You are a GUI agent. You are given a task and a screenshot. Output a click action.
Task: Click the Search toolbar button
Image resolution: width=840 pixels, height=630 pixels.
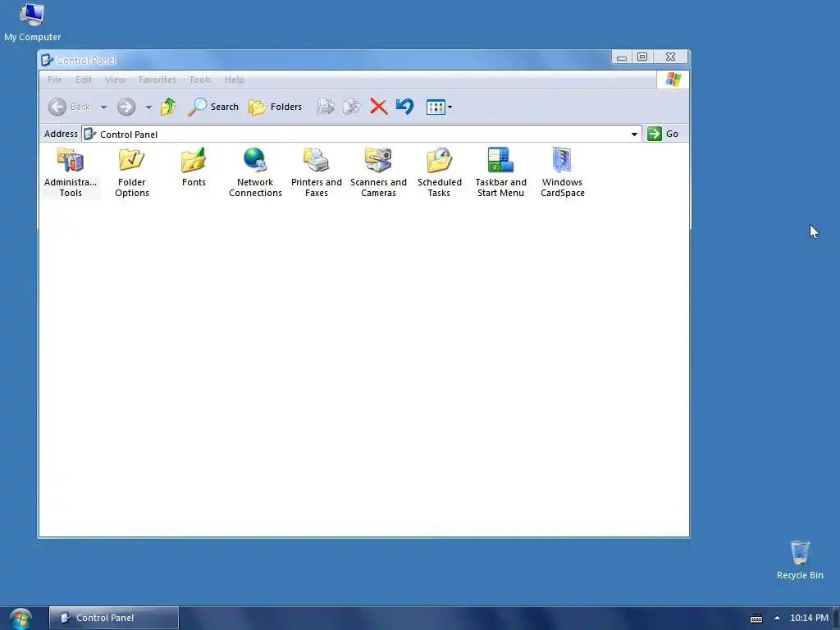pyautogui.click(x=212, y=107)
